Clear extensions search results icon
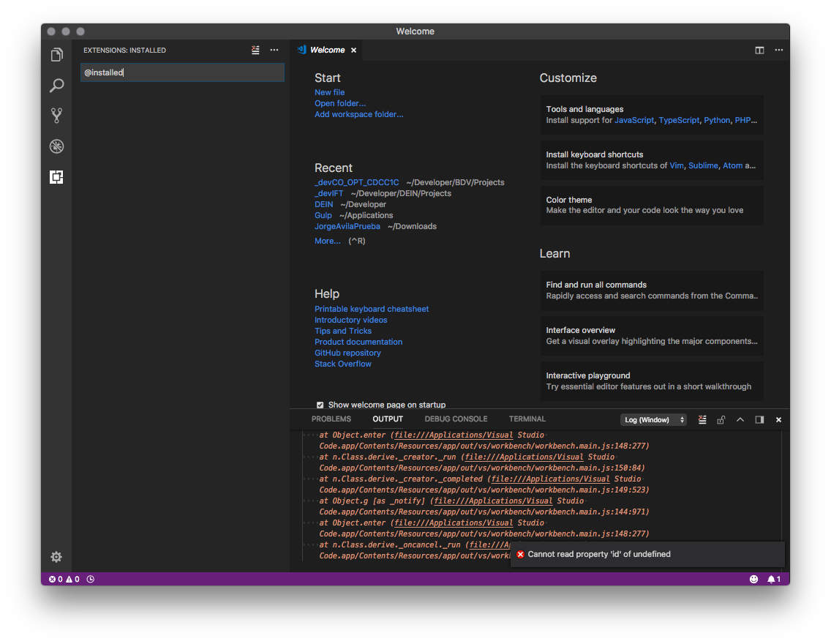The image size is (831, 644). tap(255, 50)
